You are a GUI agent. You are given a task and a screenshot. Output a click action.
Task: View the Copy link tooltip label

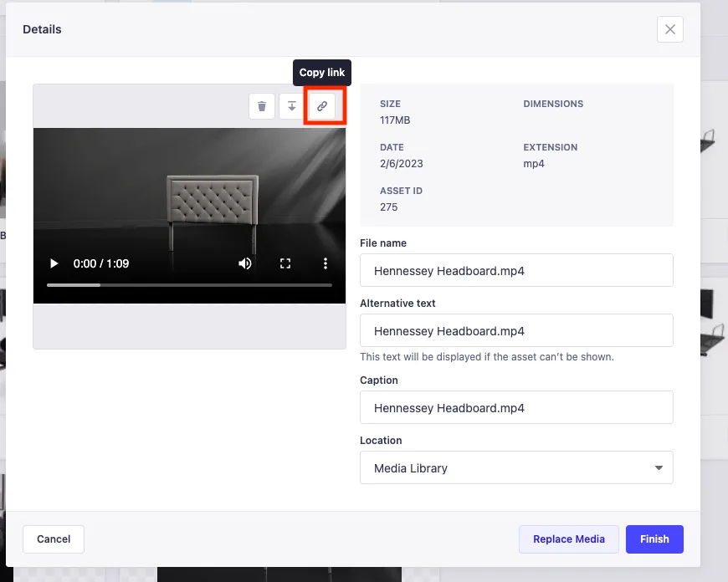pos(321,73)
